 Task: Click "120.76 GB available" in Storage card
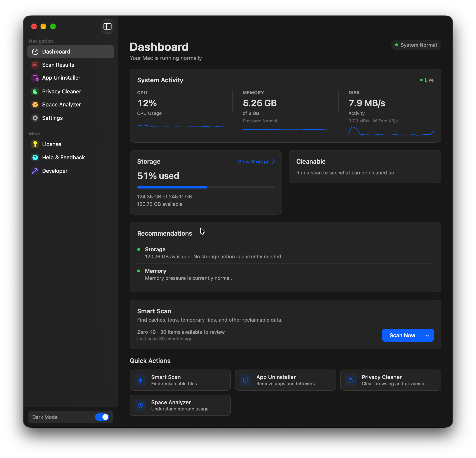click(x=160, y=204)
